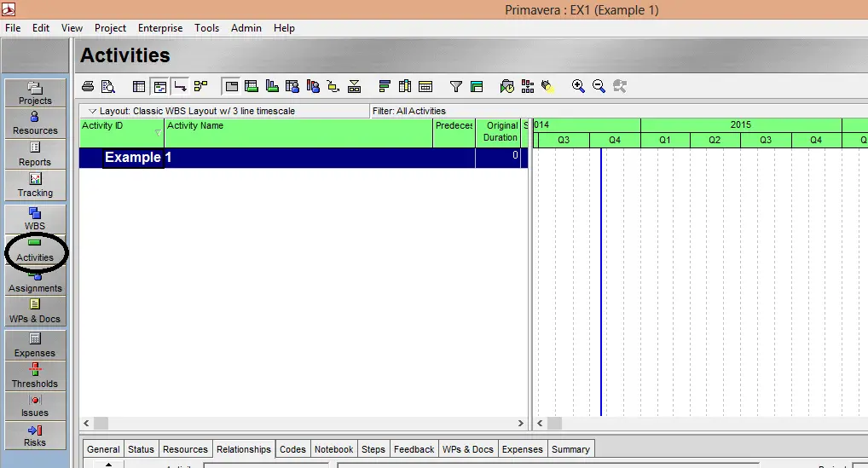Switch to the General details tab
The width and height of the screenshot is (868, 468).
[103, 449]
